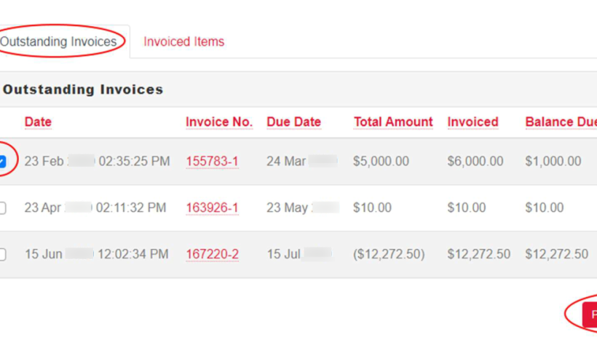Image resolution: width=597 pixels, height=364 pixels.
Task: Check the box for invoice 167220-2
Action: pyautogui.click(x=2, y=254)
